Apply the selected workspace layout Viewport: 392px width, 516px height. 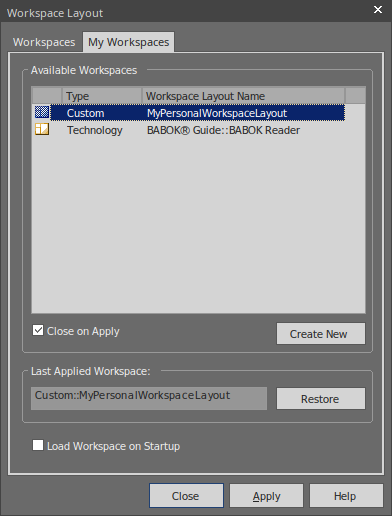point(266,496)
